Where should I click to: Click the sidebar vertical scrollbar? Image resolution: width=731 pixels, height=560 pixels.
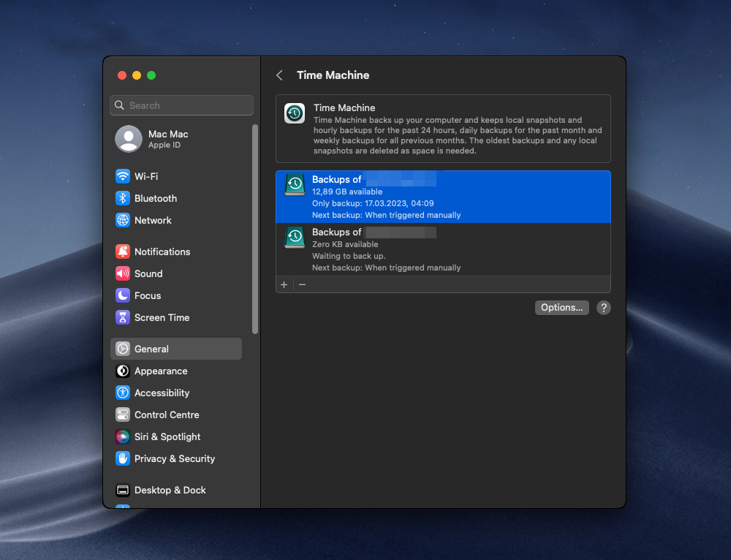click(255, 229)
